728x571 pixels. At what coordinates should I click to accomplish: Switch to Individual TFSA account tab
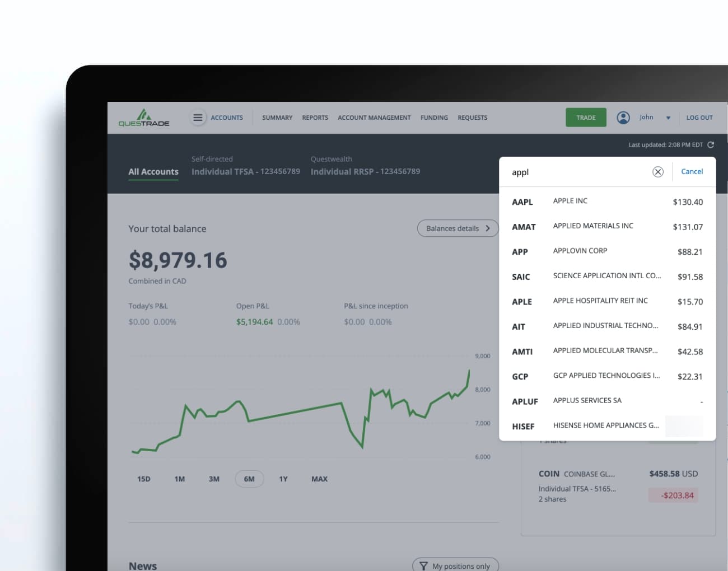pyautogui.click(x=245, y=171)
